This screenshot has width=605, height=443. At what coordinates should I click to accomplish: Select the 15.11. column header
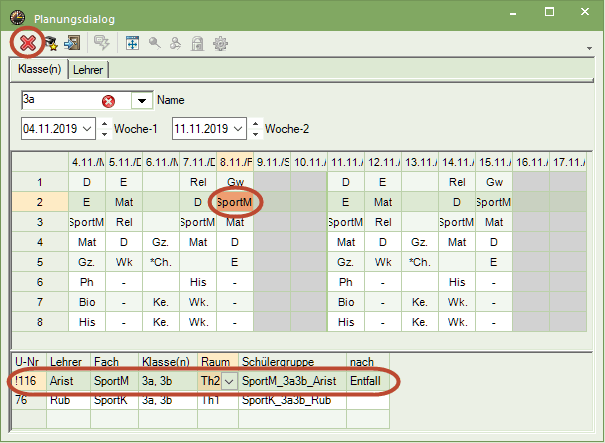494,162
